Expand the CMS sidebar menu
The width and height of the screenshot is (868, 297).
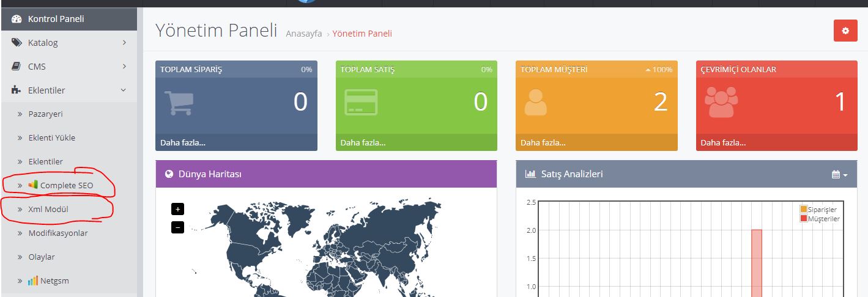click(69, 67)
